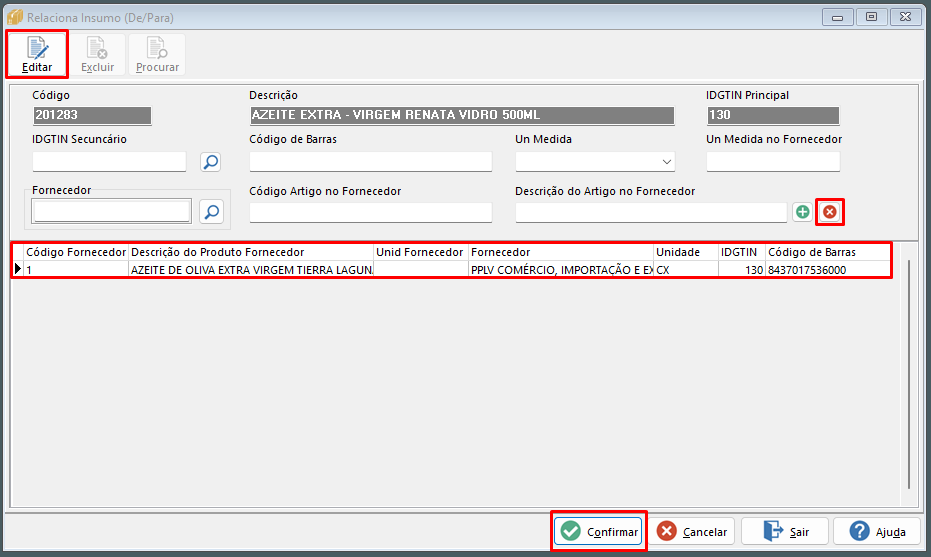Click the Código Artigo no Fornecedor field
Viewport: 931px width, 557px height.
click(x=370, y=213)
